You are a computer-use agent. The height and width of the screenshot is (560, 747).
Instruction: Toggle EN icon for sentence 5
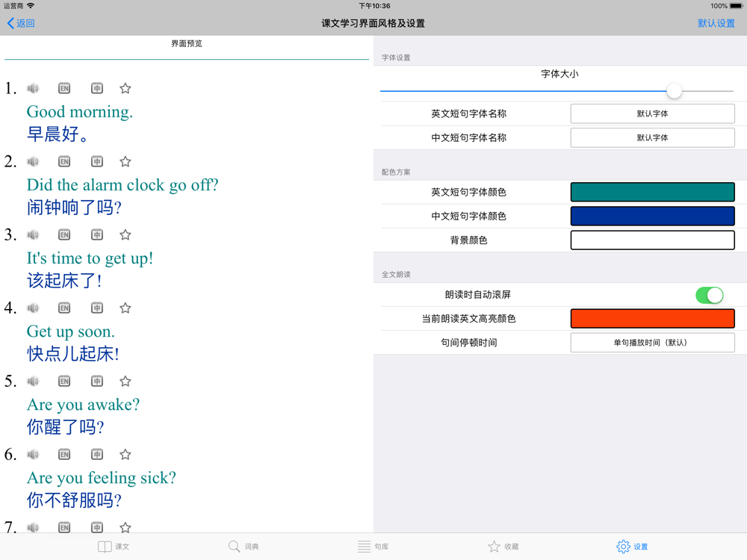pyautogui.click(x=64, y=381)
